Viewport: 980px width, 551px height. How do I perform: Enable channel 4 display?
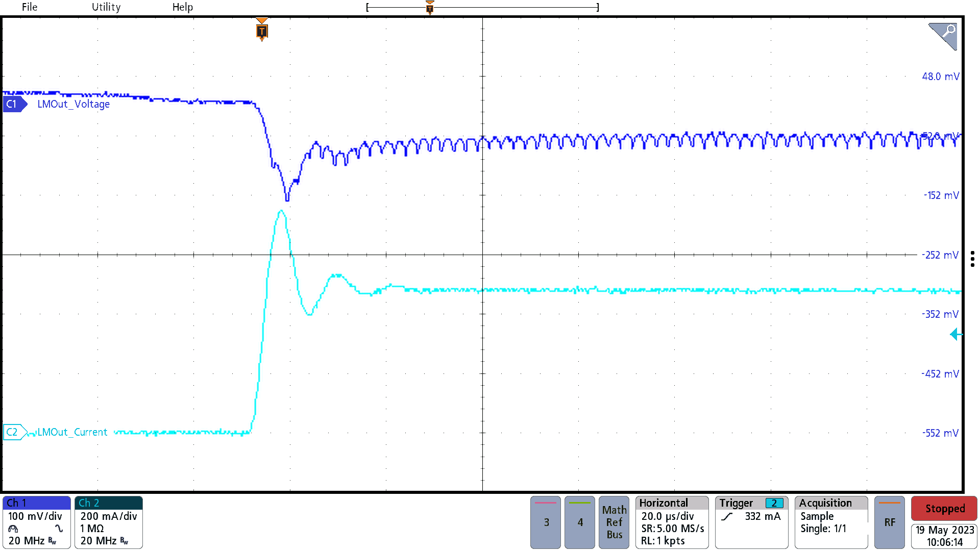579,522
